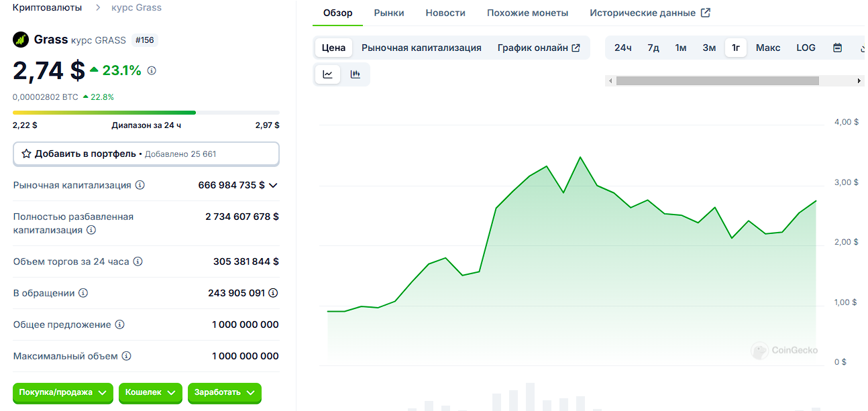Open the Рынки tab
Viewport: 868px width, 411px height.
(389, 13)
